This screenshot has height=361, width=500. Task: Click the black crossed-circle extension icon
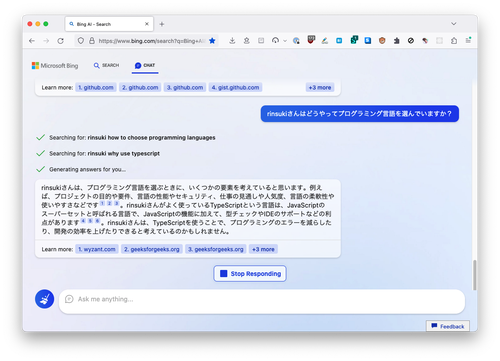[411, 41]
